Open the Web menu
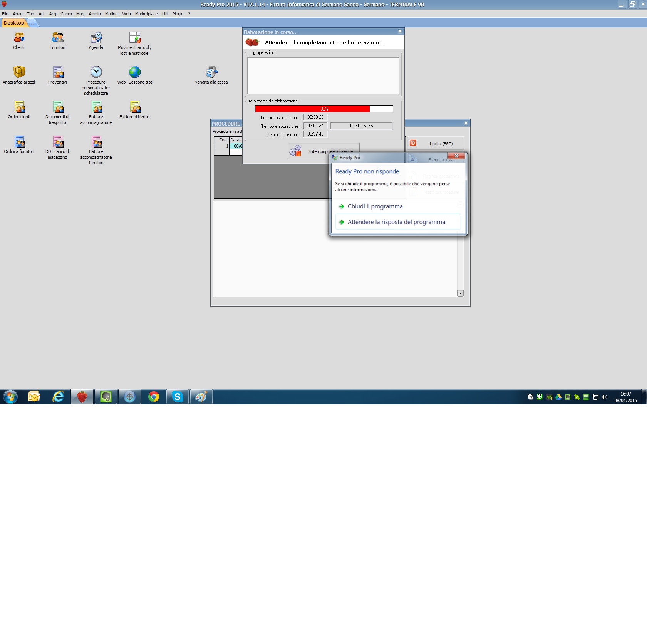The height and width of the screenshot is (644, 647). click(126, 14)
